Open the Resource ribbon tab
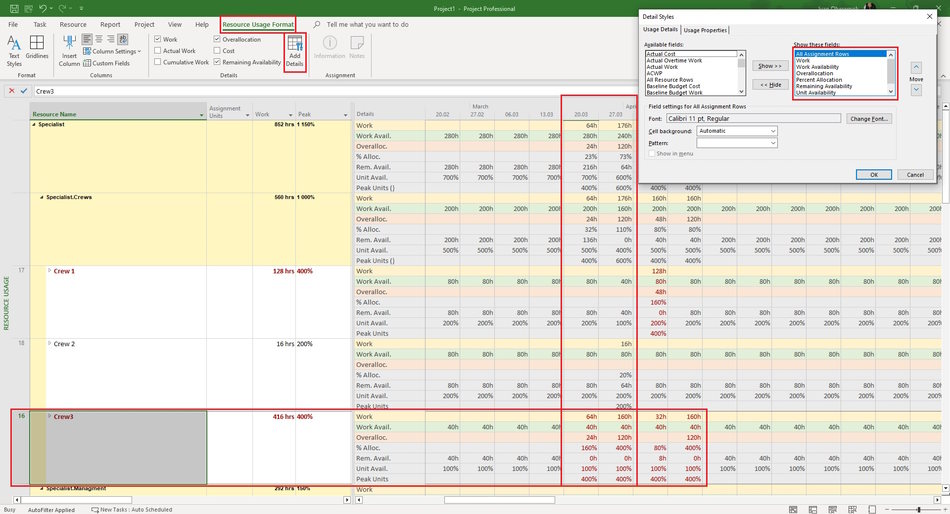Screen dimensions: 950x514 click(x=73, y=24)
